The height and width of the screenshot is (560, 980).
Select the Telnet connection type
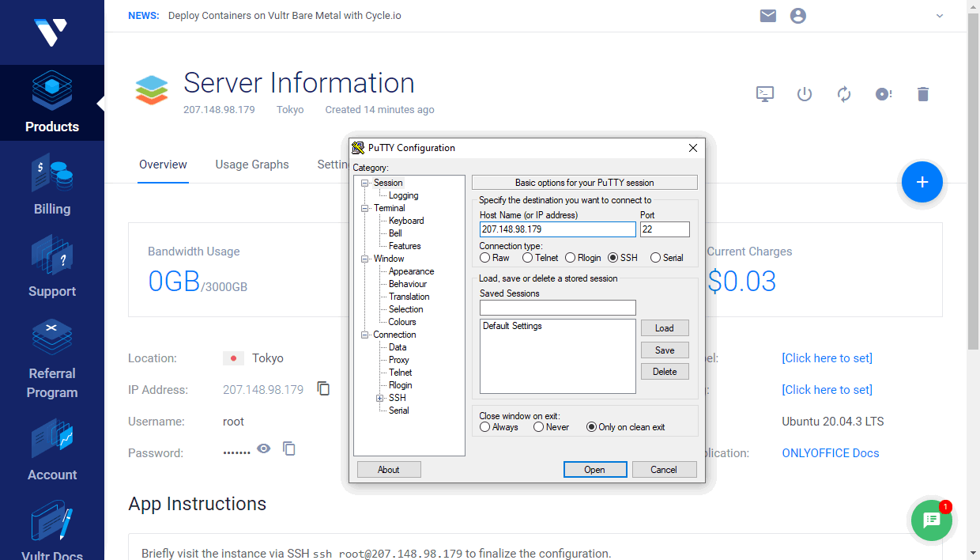tap(528, 258)
